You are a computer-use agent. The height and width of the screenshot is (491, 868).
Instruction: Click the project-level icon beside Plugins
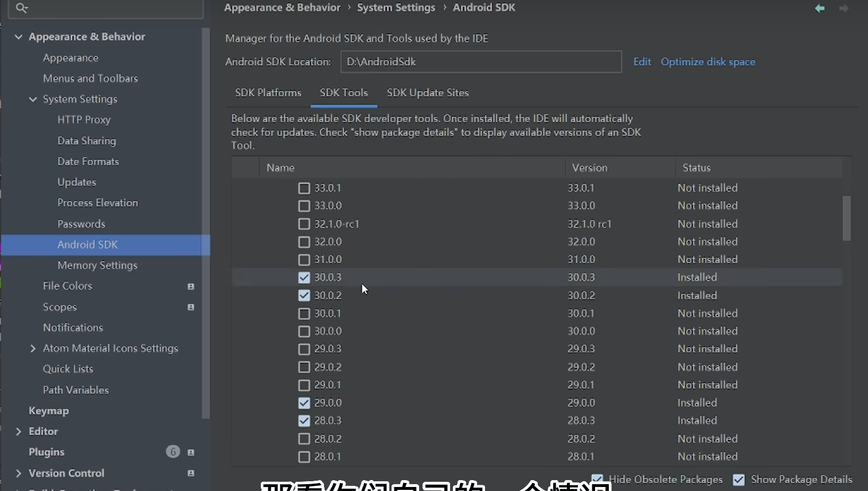click(191, 453)
